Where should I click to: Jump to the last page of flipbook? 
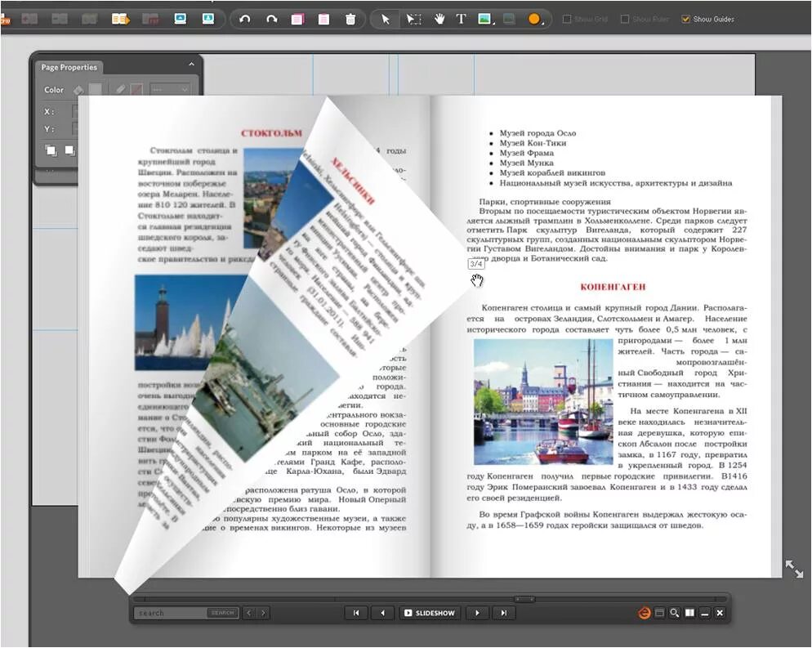point(503,614)
